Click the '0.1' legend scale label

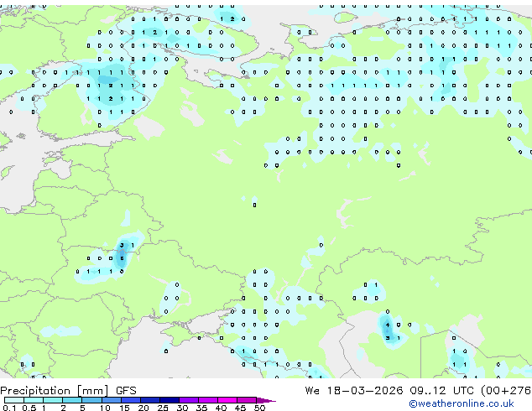(9, 408)
